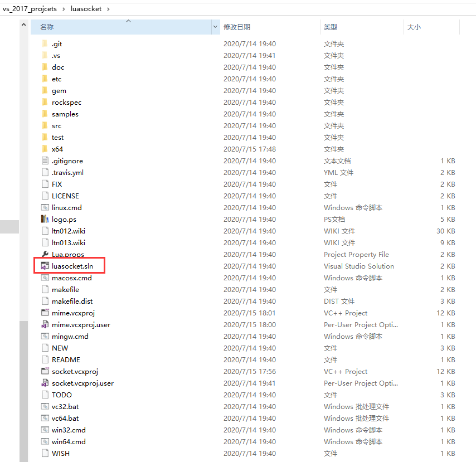476x462 pixels.
Task: Select the vc32.bat batch file icon
Action: [44, 406]
